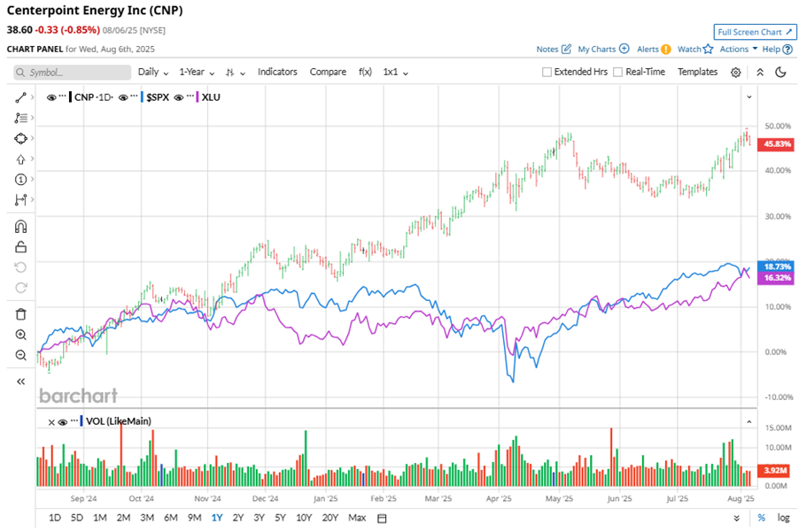This screenshot has height=532, width=799.
Task: Select the 1D time range
Action: [x=55, y=518]
